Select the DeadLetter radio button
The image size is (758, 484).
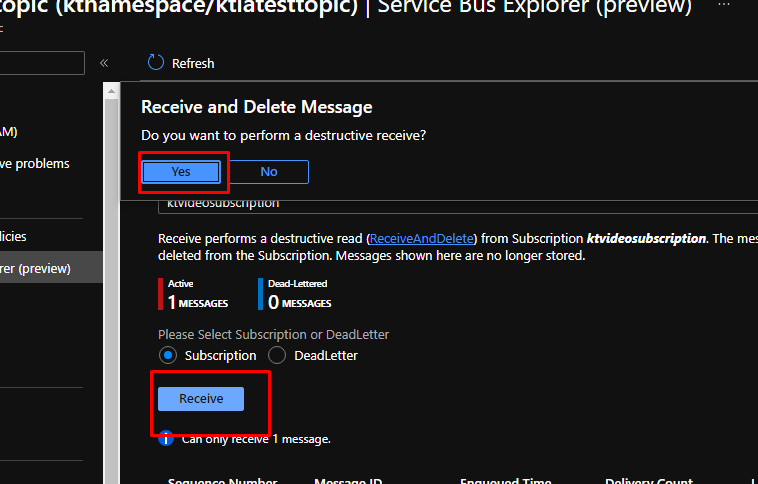(x=276, y=355)
